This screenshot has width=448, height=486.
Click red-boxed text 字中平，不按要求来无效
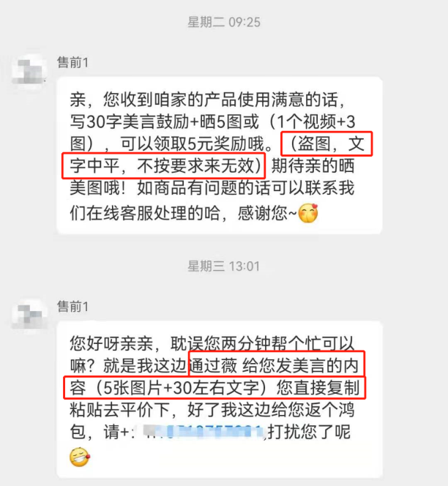click(x=164, y=165)
